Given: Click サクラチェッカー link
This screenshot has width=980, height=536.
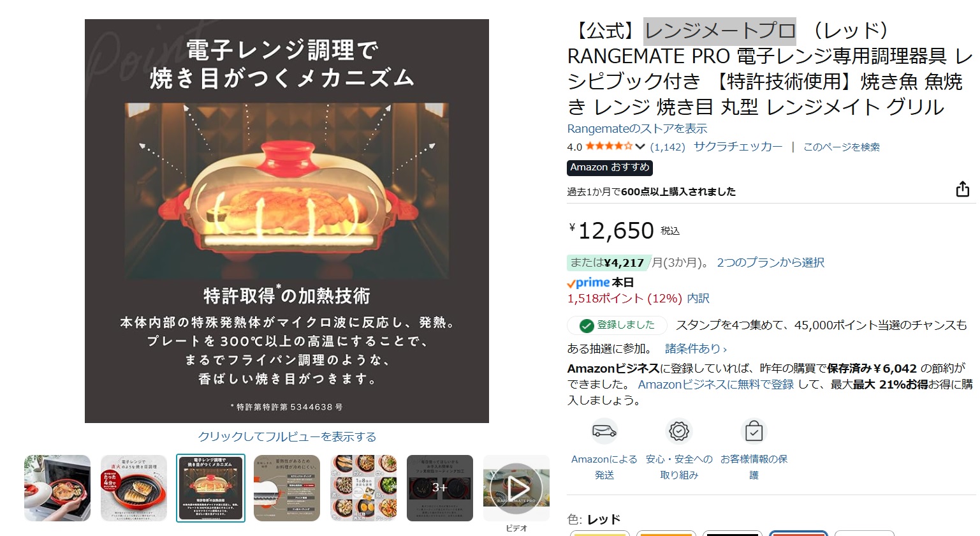Looking at the screenshot, I should pos(738,146).
